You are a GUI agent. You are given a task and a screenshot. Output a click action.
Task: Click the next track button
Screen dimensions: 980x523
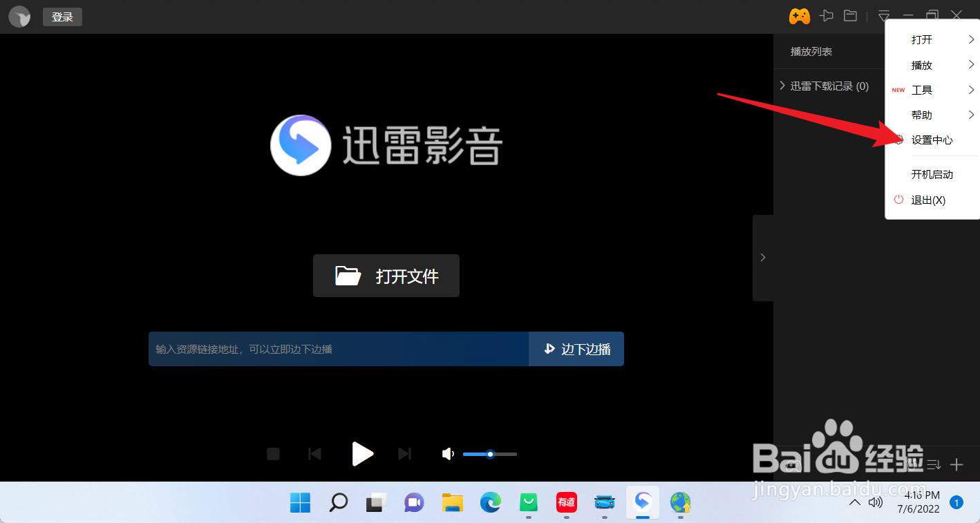click(405, 454)
